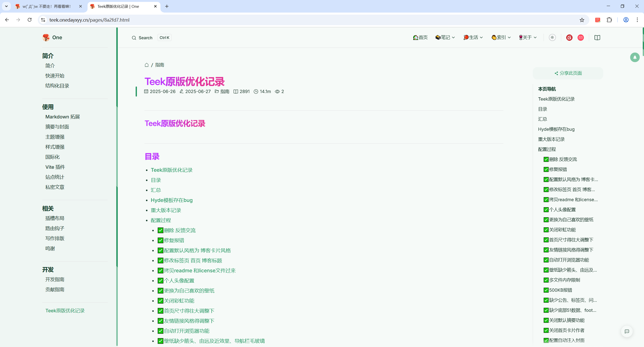Open a new tab with plus icon
This screenshot has height=347, width=644.
click(x=167, y=6)
